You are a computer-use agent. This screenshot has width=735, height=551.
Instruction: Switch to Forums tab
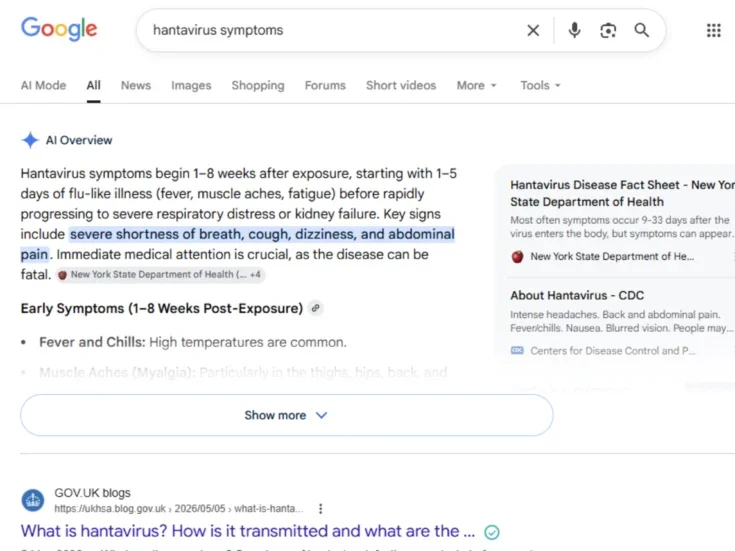pyautogui.click(x=325, y=85)
